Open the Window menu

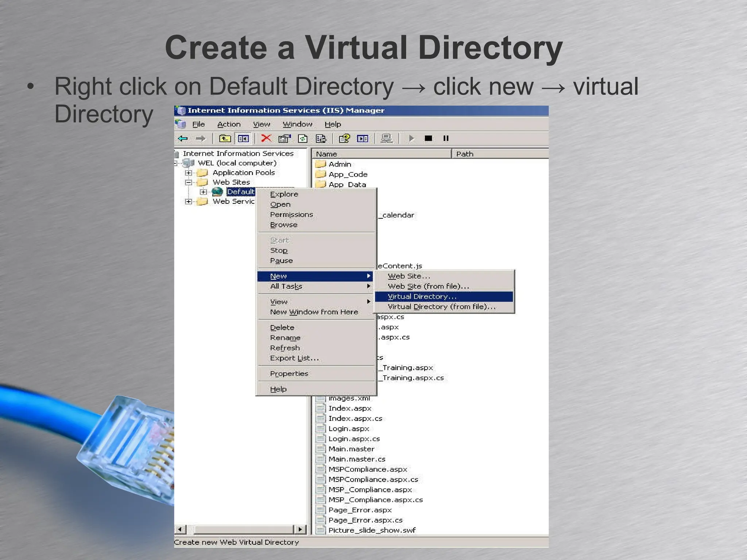298,124
